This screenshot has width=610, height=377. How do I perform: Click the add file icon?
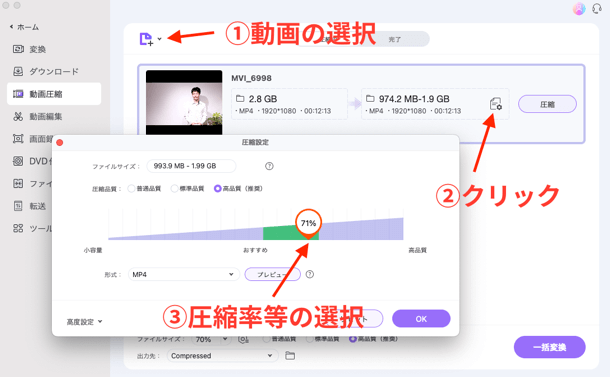click(x=146, y=39)
